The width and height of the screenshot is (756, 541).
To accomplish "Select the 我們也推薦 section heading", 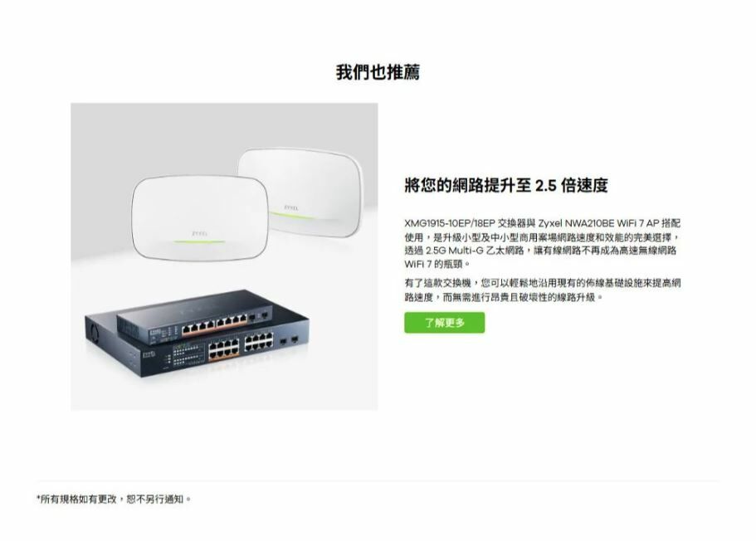I will click(x=378, y=72).
